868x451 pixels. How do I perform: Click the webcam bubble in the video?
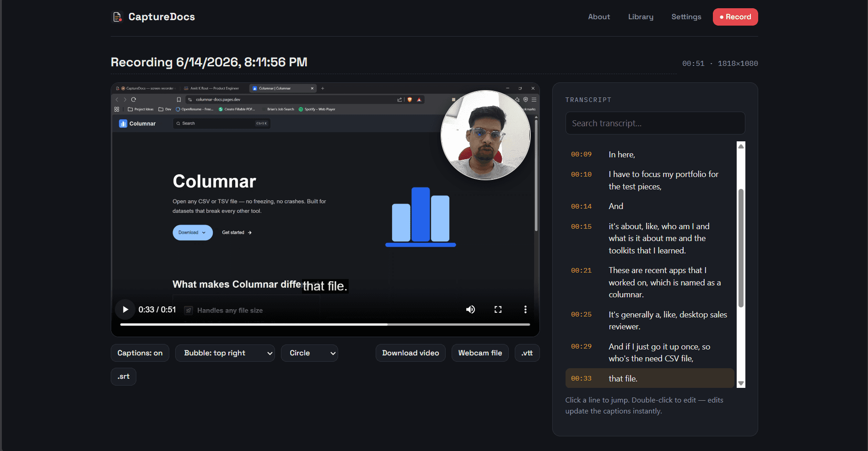tap(485, 135)
